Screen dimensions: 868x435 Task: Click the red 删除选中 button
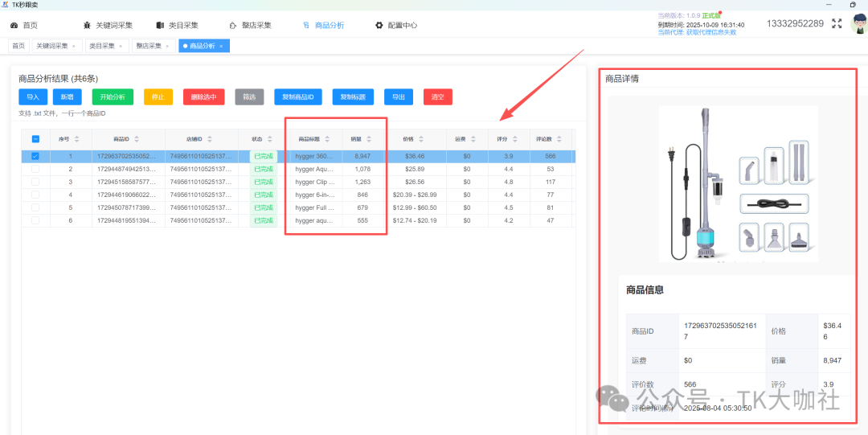coord(203,97)
